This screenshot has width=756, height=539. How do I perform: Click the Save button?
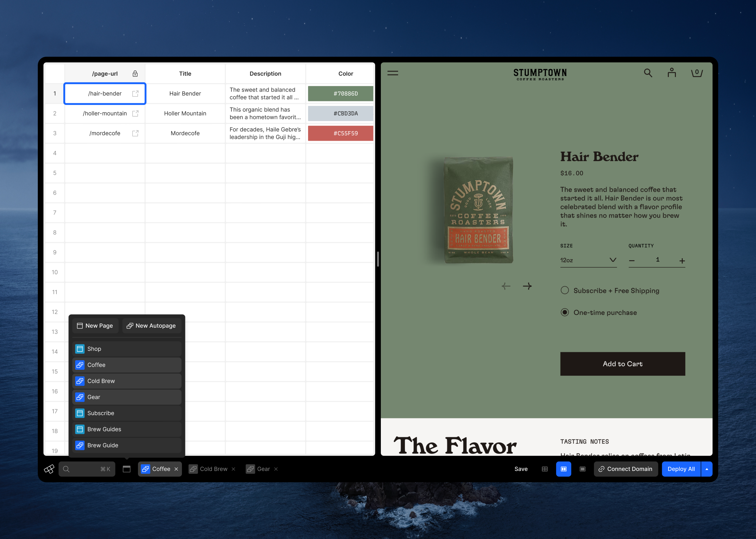[x=521, y=469]
